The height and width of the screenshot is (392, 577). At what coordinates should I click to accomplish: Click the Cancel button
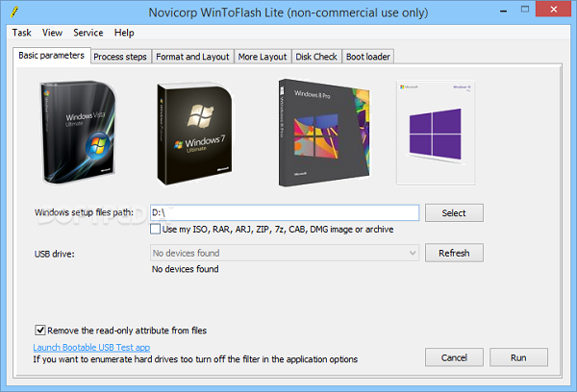tap(454, 357)
